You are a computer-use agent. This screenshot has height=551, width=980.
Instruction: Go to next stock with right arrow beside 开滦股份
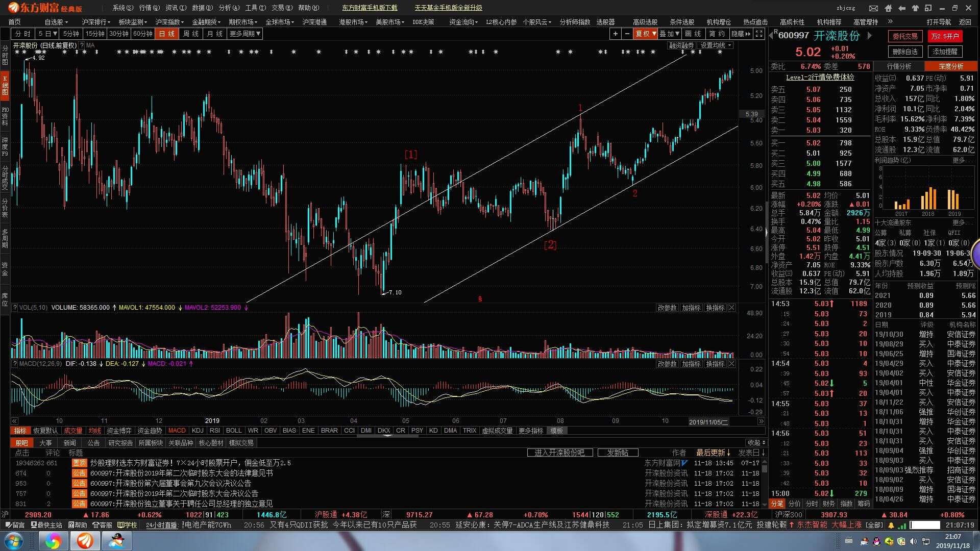(x=870, y=36)
